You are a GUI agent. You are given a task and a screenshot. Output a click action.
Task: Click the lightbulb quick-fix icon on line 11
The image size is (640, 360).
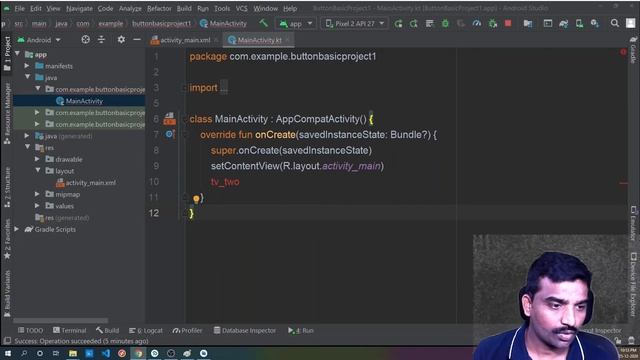(x=196, y=199)
